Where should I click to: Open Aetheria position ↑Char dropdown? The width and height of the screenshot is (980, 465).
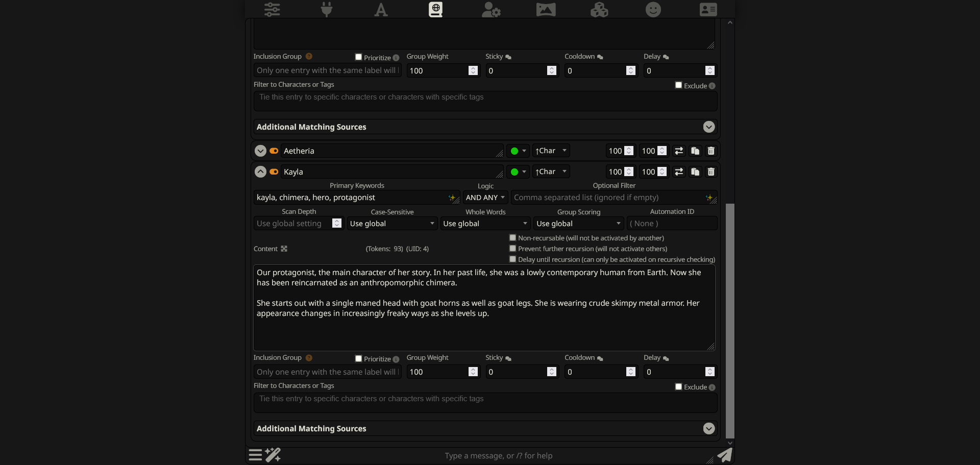551,151
